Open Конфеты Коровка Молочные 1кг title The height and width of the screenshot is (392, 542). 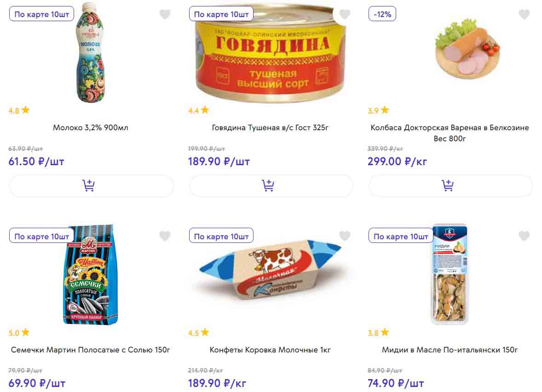[x=271, y=350]
